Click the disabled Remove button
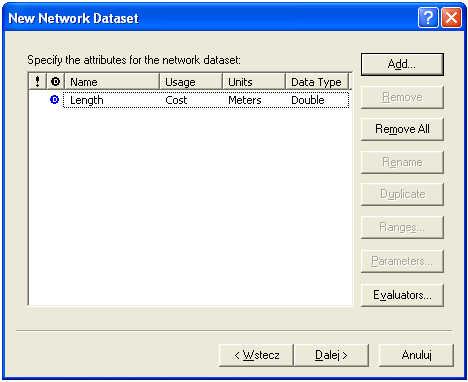 402,97
